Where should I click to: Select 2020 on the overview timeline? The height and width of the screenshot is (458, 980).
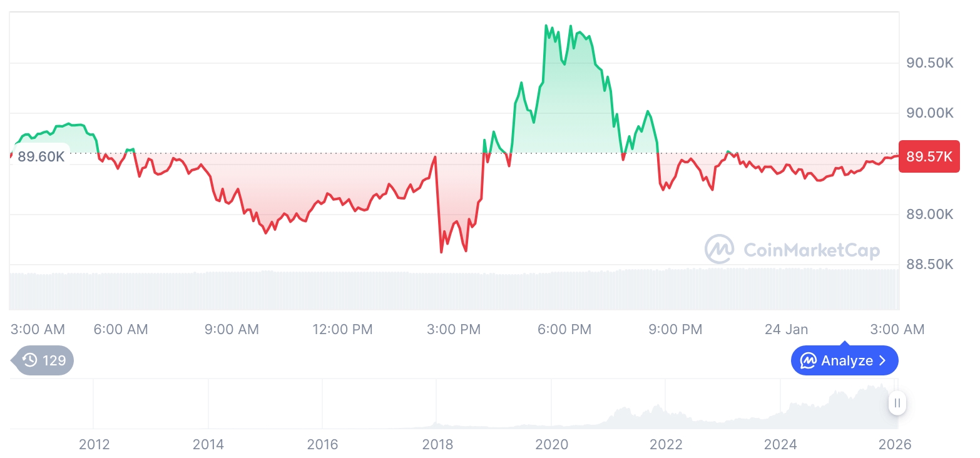click(x=552, y=444)
